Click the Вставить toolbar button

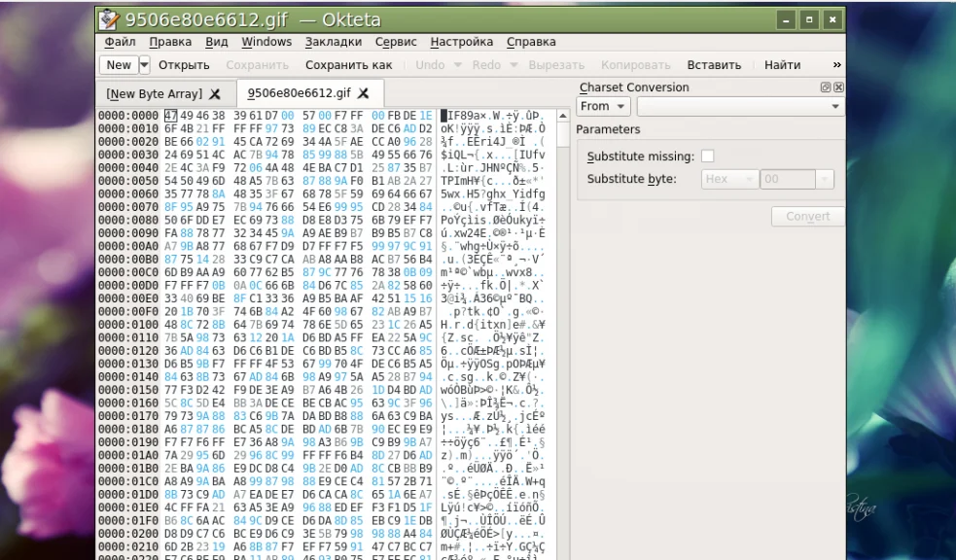(x=714, y=65)
